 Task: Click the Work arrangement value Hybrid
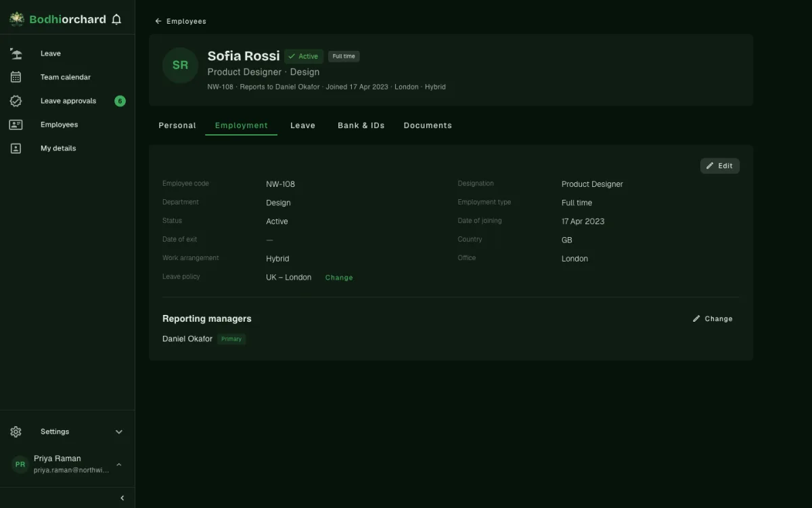[x=277, y=259]
